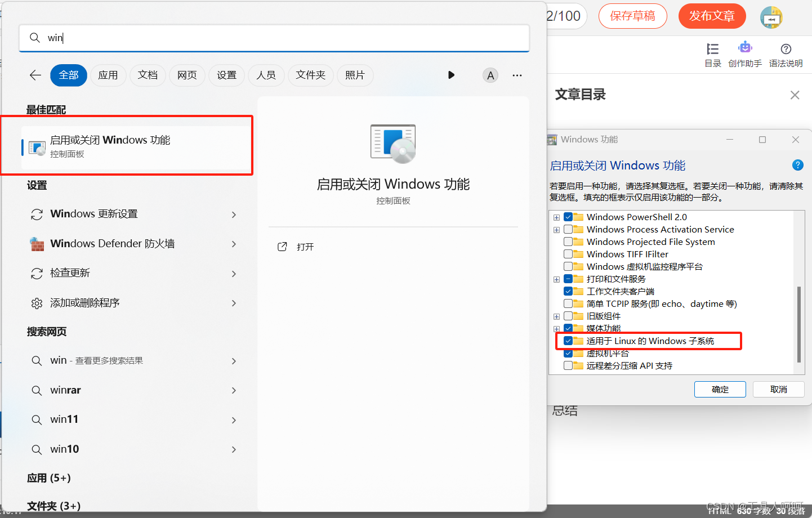Click the Windows update settings refresh icon
Screen dimensions: 812x518
coord(37,215)
